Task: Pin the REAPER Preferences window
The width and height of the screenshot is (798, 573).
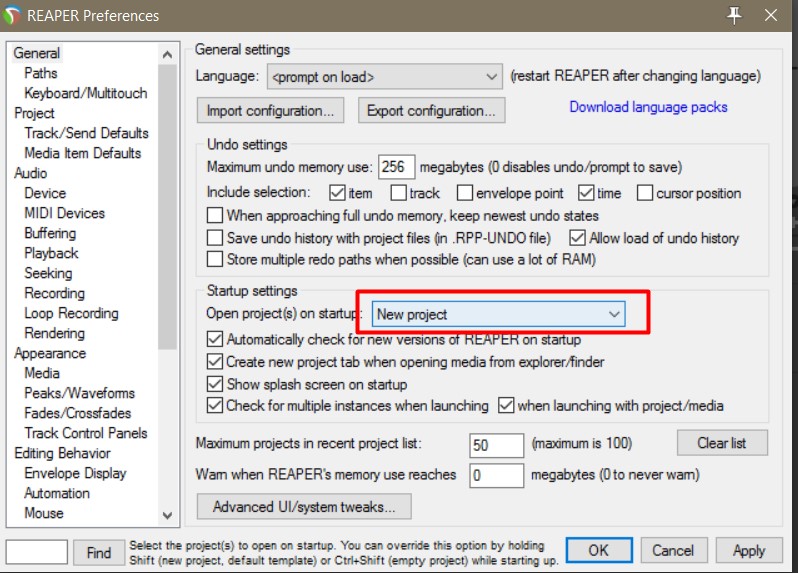Action: (734, 15)
